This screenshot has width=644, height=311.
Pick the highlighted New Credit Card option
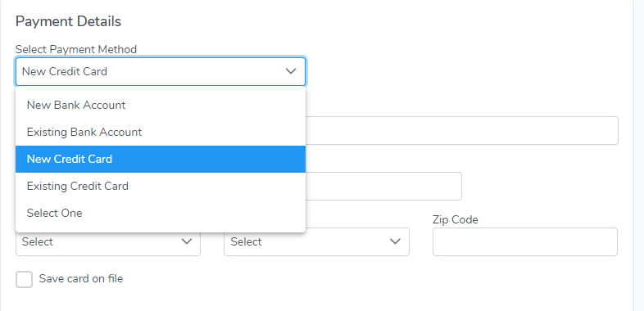tap(161, 160)
